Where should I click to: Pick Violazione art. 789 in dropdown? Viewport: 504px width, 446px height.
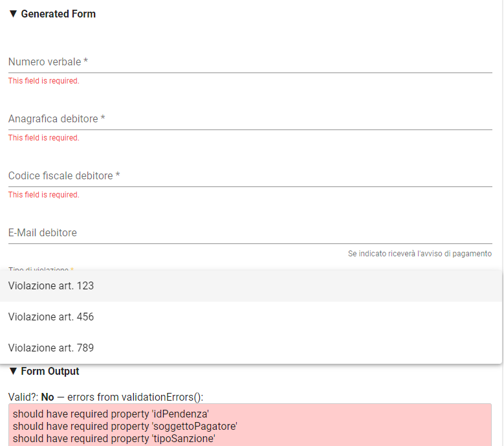point(251,348)
